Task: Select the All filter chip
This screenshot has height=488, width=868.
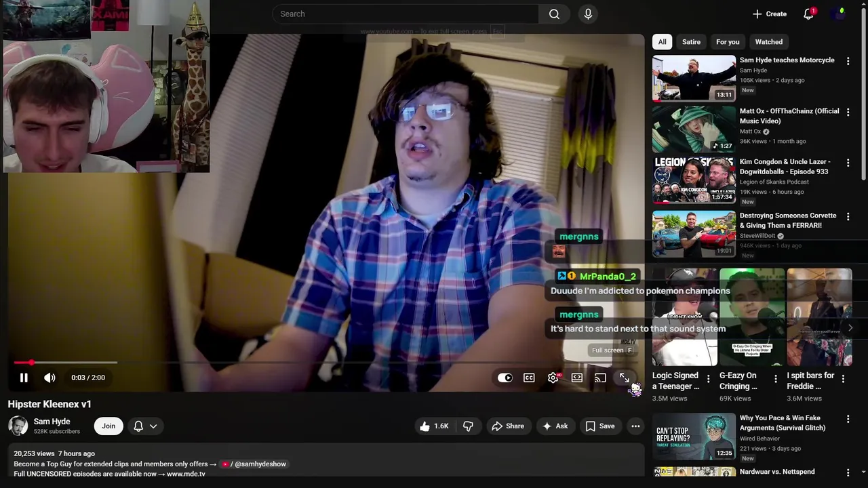Action: pyautogui.click(x=662, y=42)
